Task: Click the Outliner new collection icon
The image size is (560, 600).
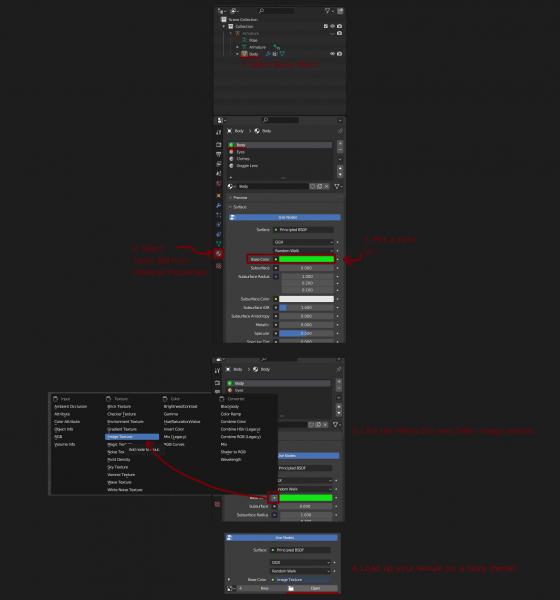Action: tap(340, 11)
